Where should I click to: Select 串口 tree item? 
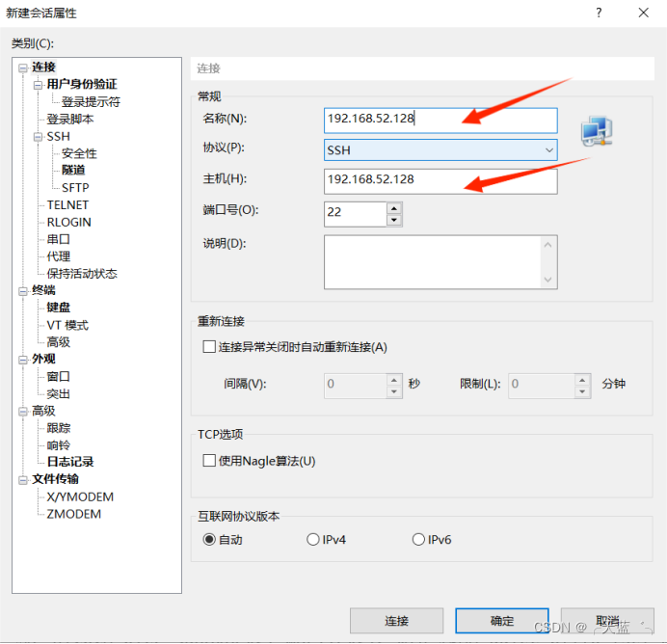click(x=58, y=239)
